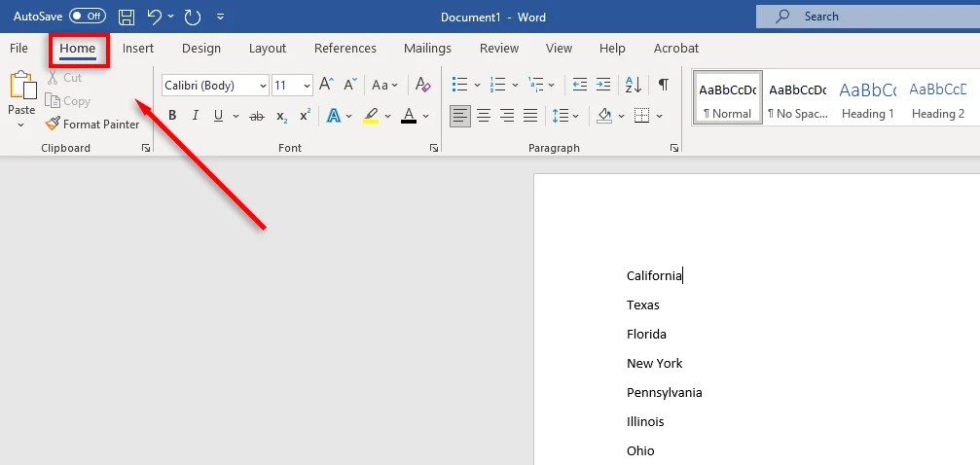Image resolution: width=980 pixels, height=465 pixels.
Task: Click the Save disk icon
Action: pos(127,17)
